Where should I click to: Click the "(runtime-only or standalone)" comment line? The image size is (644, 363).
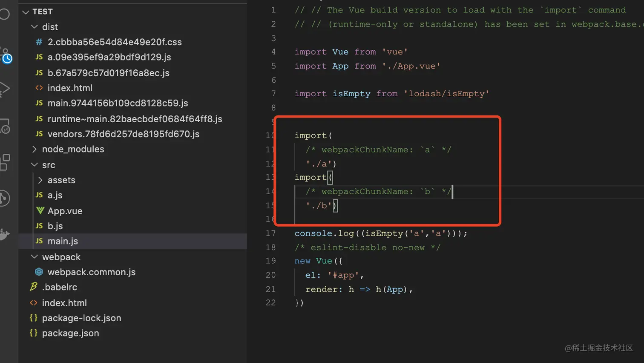(x=469, y=24)
